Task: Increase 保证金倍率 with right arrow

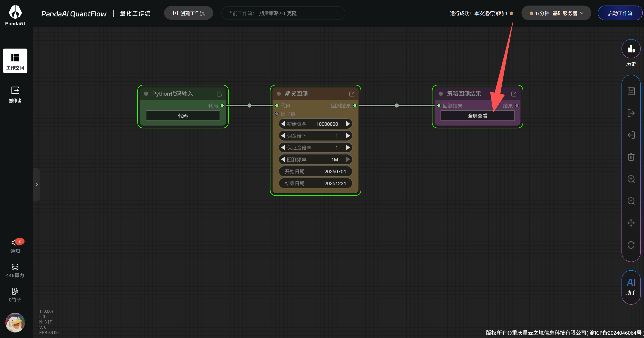Action: [x=348, y=148]
